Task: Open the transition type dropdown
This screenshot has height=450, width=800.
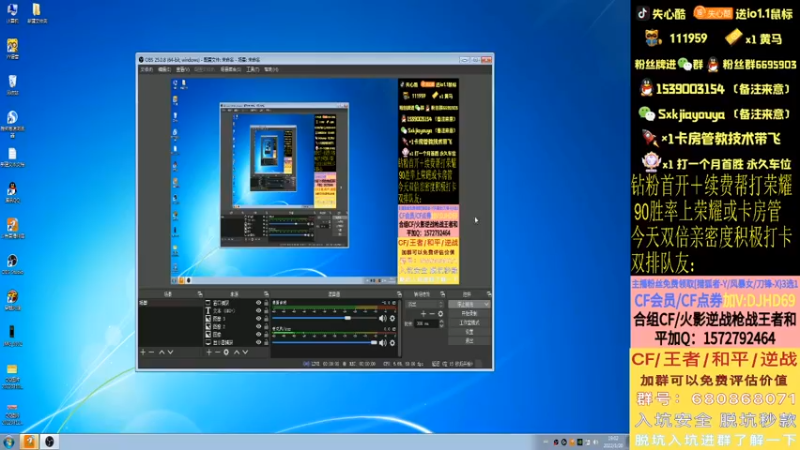Action: coord(425,304)
